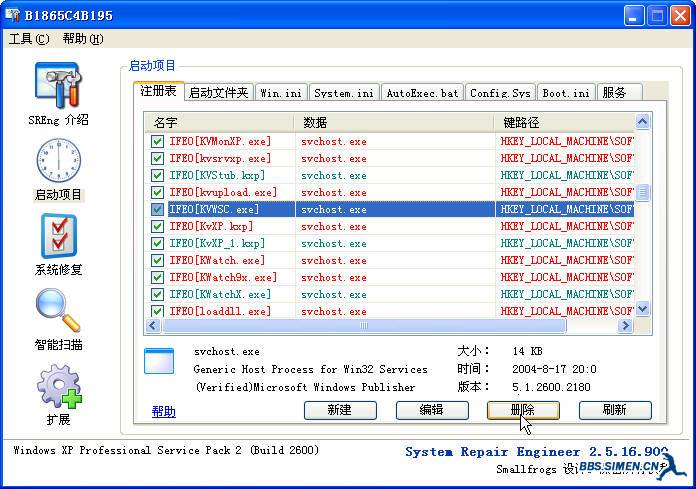Switch to the Boot.ini tab
Image resolution: width=696 pixels, height=489 pixels.
[566, 93]
